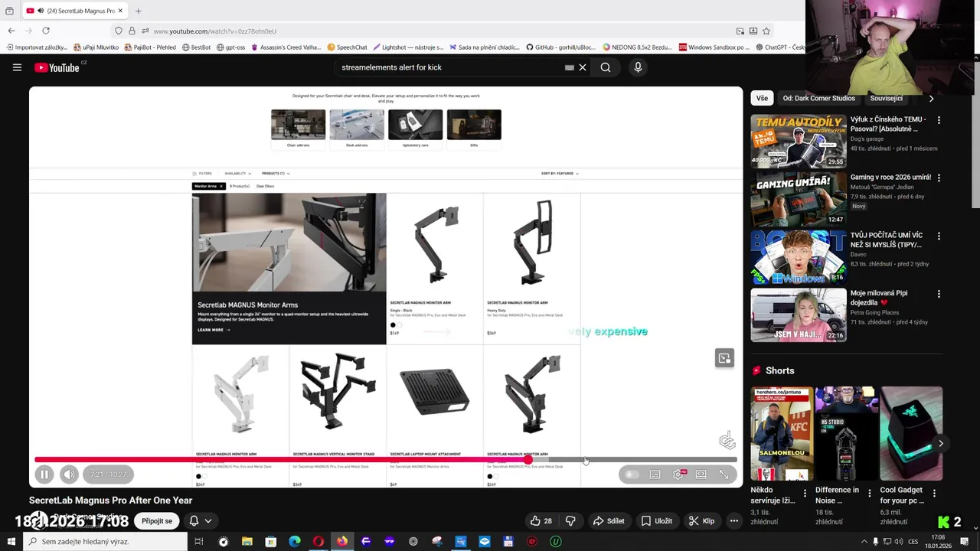Viewport: 980px width, 551px height.
Task: Open TEMU AUTODÍLY video thumbnail
Action: click(798, 141)
